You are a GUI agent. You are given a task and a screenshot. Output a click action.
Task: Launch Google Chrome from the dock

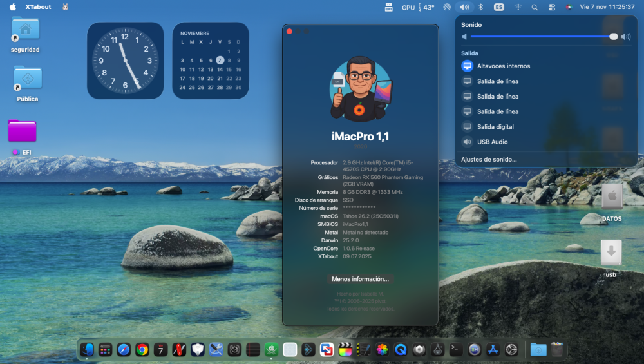(x=142, y=350)
